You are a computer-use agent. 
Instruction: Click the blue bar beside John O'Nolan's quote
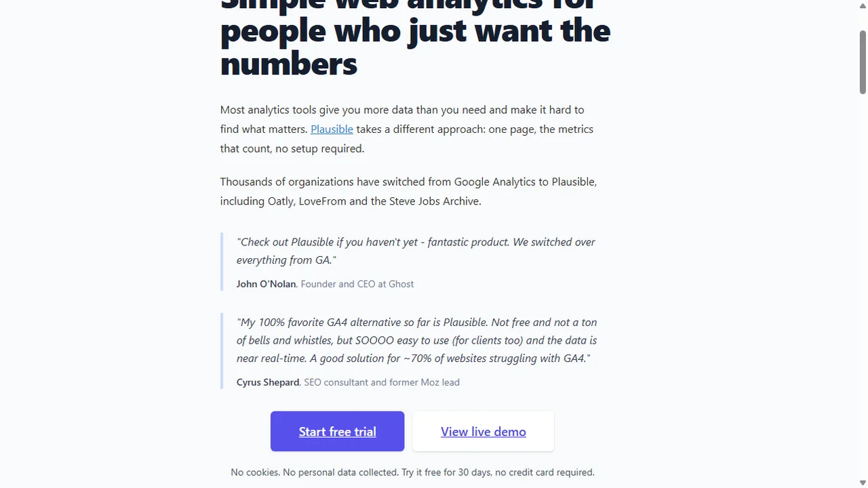click(x=222, y=262)
